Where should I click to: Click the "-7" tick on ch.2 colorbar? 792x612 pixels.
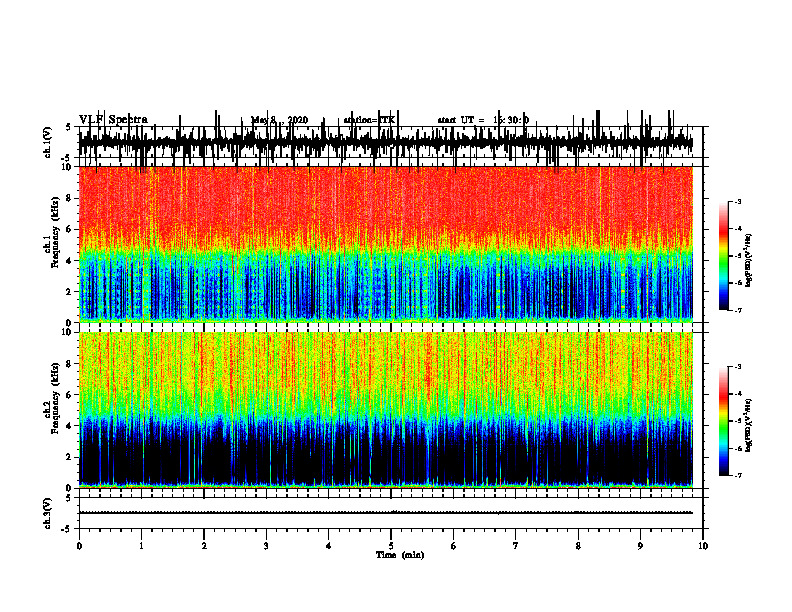tap(738, 476)
